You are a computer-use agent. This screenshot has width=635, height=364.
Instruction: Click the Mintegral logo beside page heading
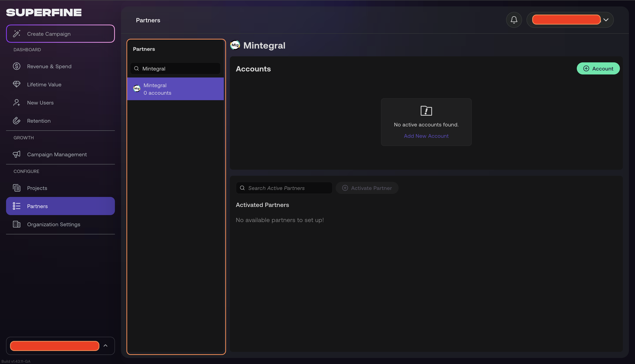235,45
